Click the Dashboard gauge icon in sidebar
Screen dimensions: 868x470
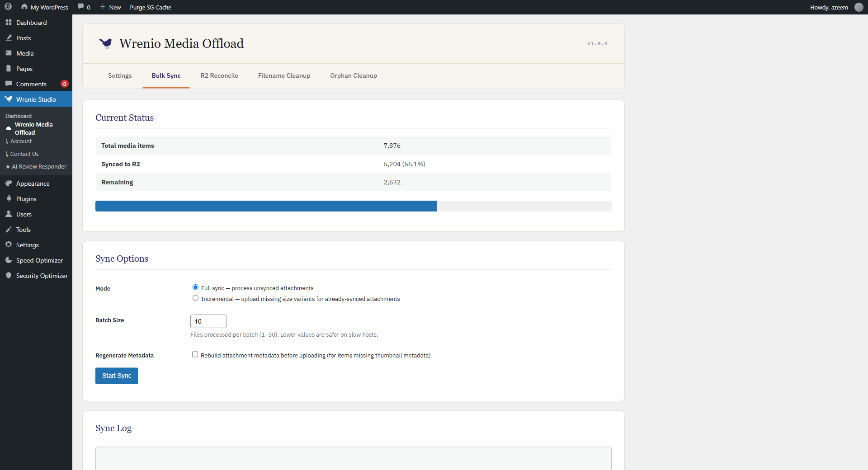point(9,22)
